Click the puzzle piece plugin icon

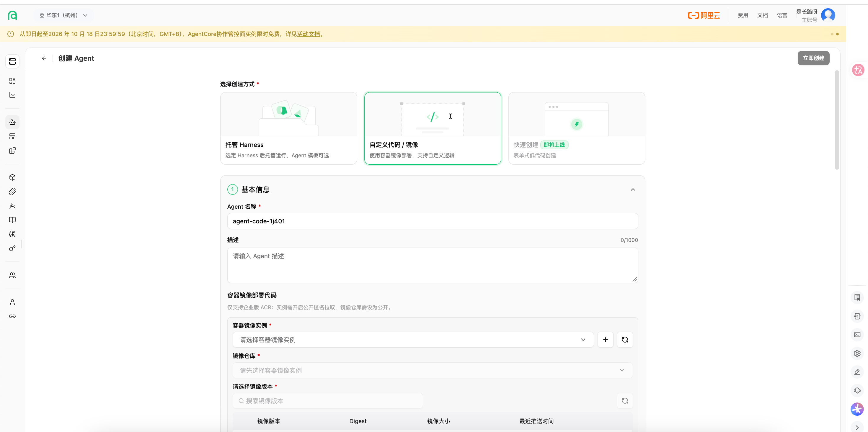click(x=12, y=192)
